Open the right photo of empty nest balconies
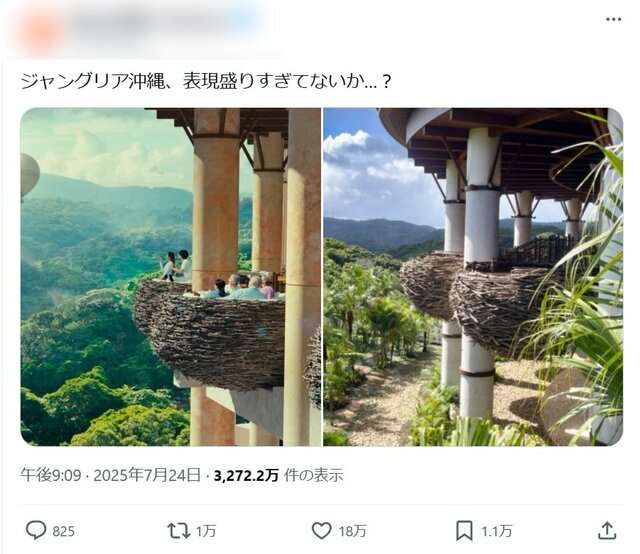640x554 pixels. pos(472,277)
